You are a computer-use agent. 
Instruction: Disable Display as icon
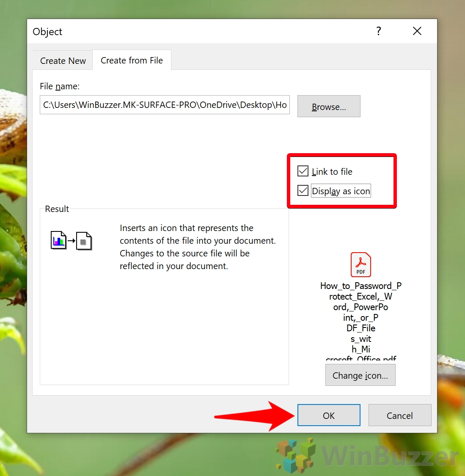coord(303,190)
